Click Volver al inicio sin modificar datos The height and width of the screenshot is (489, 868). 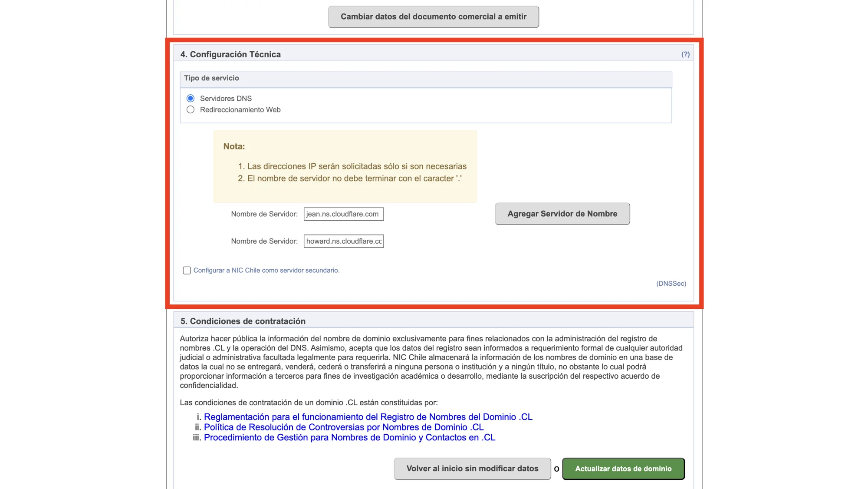pyautogui.click(x=472, y=469)
